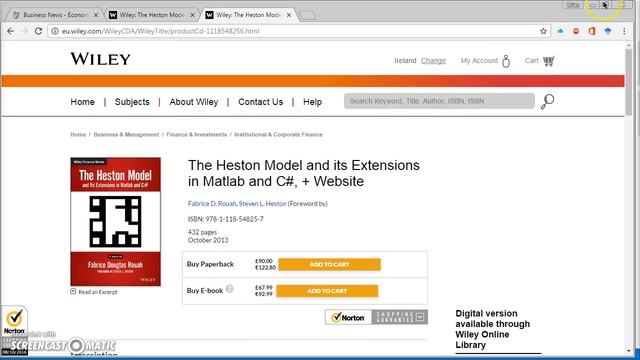Select the active third Wiley tab
This screenshot has width=640, height=360.
[x=248, y=15]
